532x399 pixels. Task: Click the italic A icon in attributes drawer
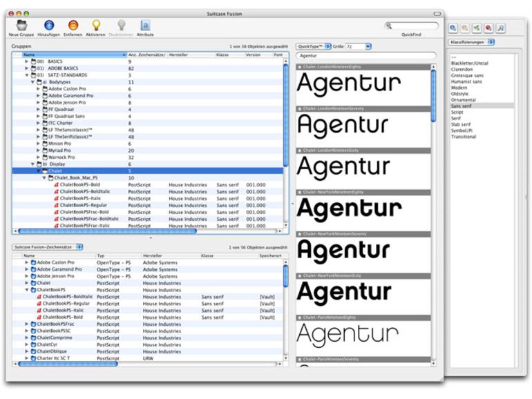coord(501,28)
